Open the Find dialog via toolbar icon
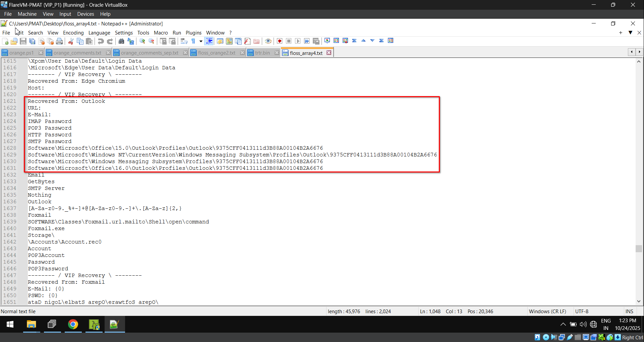The width and height of the screenshot is (644, 342). [x=121, y=41]
